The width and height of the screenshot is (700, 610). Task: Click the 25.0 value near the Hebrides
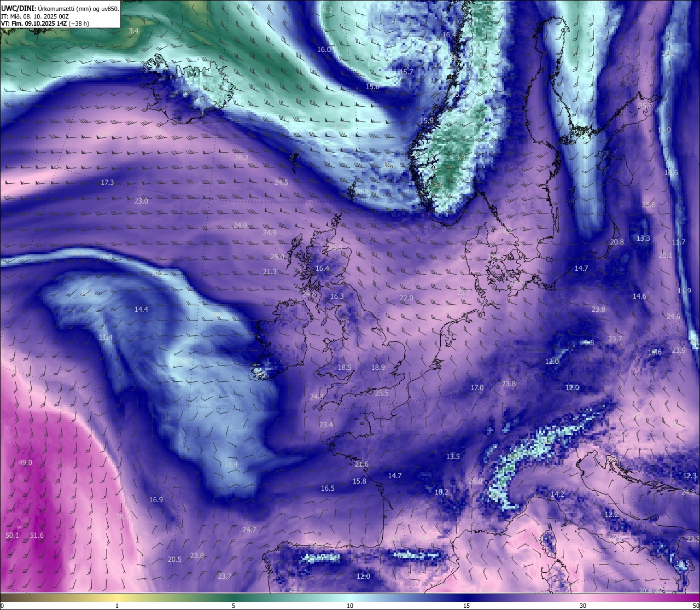pyautogui.click(x=277, y=256)
